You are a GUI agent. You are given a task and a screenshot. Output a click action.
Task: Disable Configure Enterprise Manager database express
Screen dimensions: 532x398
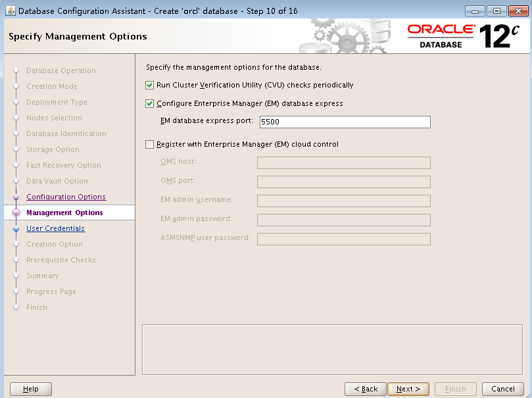coord(149,103)
